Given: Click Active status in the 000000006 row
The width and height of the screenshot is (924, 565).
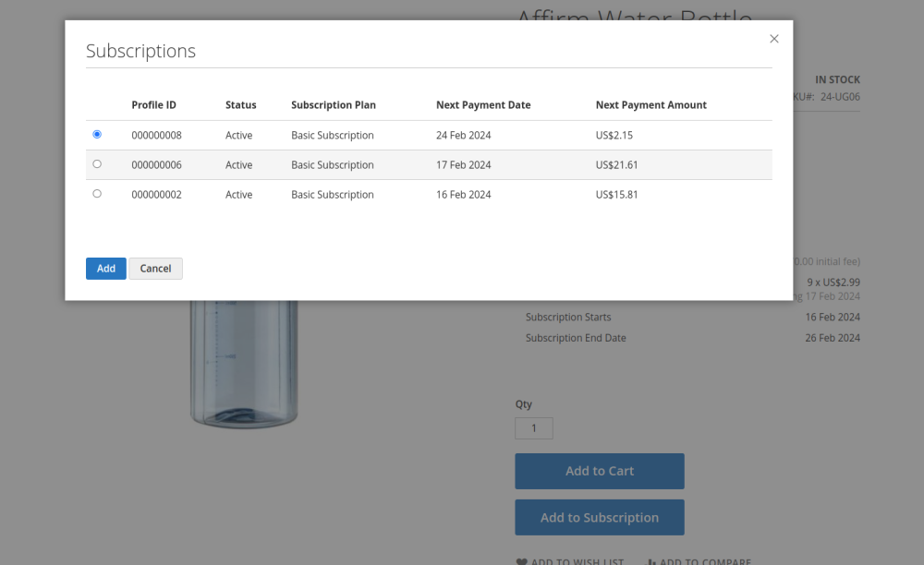Looking at the screenshot, I should (238, 164).
